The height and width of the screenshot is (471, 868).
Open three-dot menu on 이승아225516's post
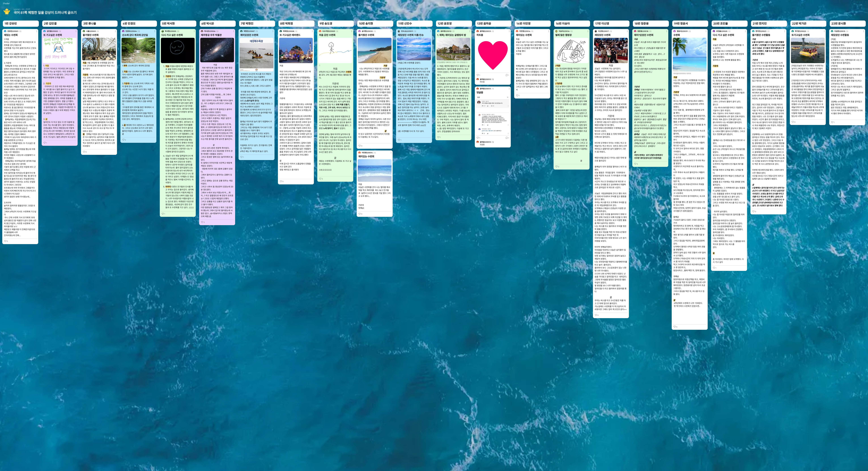pos(588,31)
